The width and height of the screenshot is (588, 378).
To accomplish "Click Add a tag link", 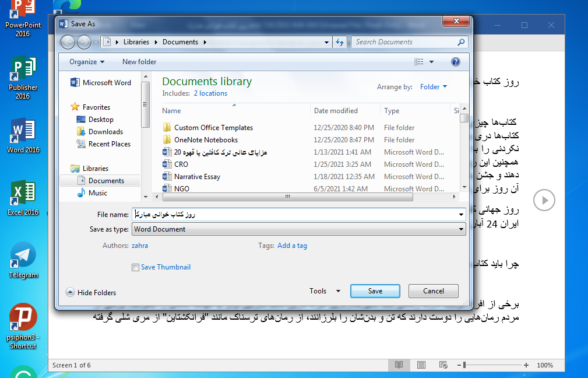I will (x=292, y=246).
